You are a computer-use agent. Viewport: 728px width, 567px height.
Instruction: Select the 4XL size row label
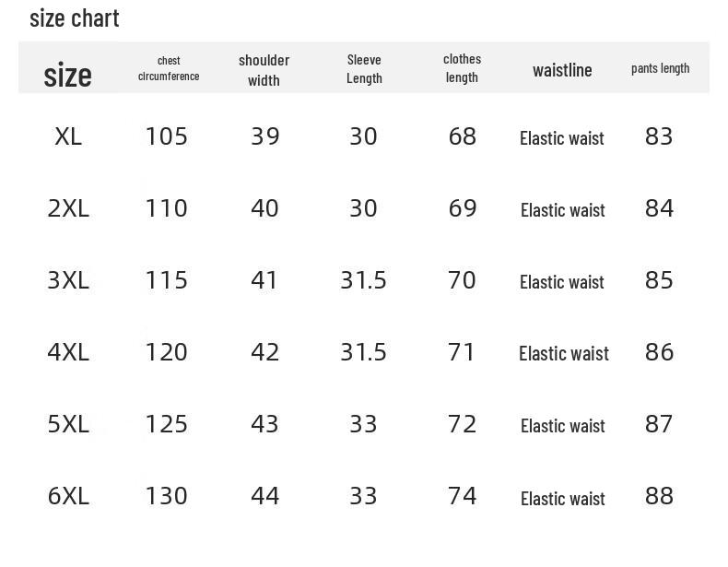tap(68, 352)
